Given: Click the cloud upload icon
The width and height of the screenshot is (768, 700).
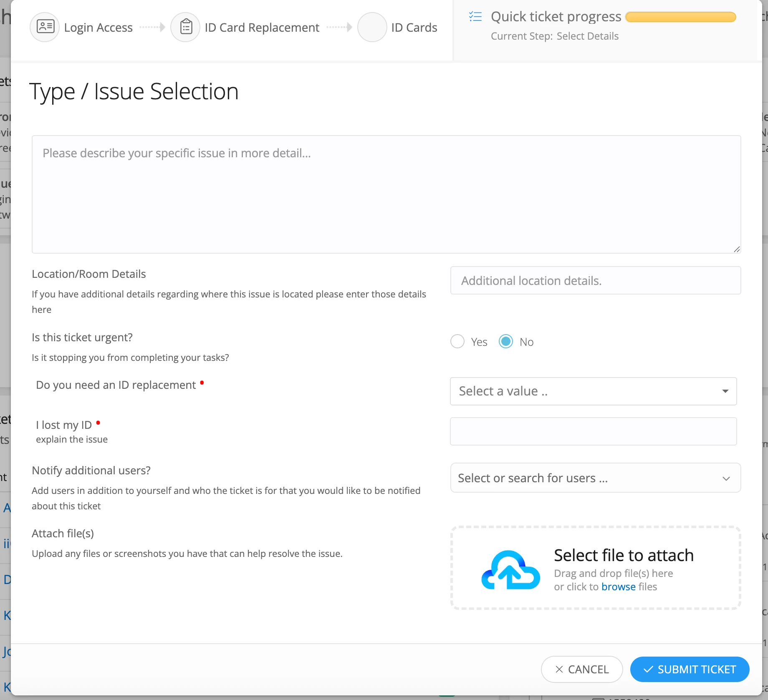Looking at the screenshot, I should point(511,570).
